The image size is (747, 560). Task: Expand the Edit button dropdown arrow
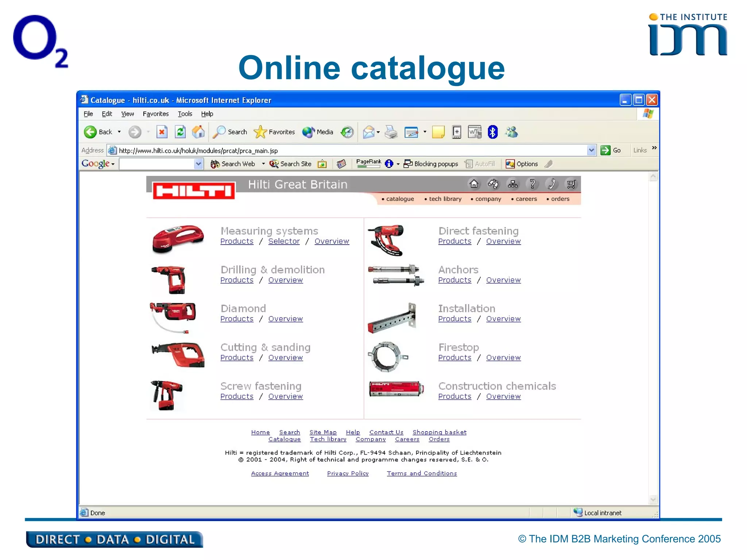(x=425, y=132)
